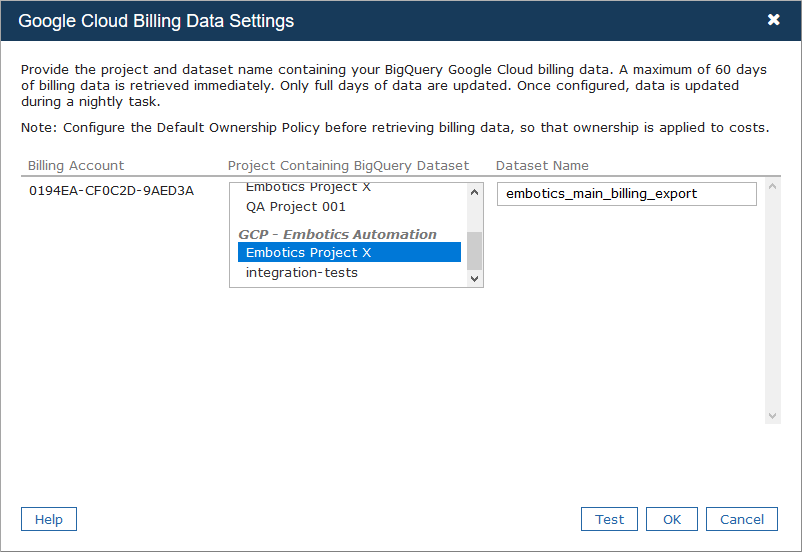Click the project list scroll-down arrow
802x552 pixels.
474,278
